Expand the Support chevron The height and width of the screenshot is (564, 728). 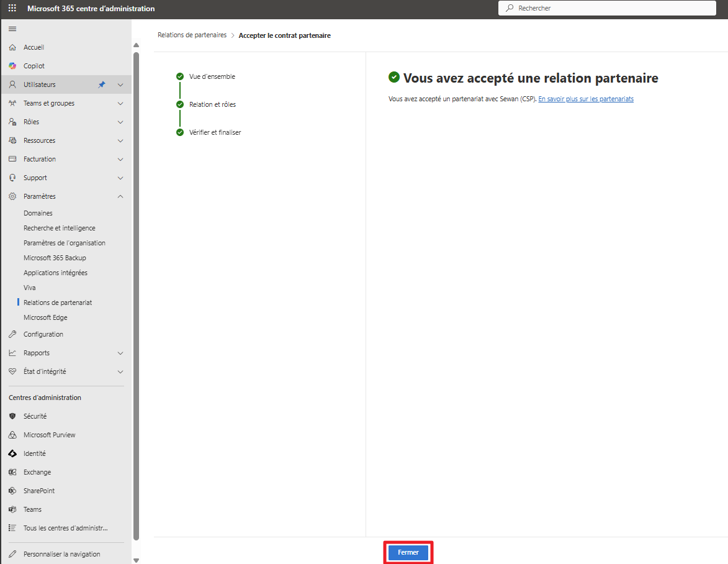click(120, 178)
